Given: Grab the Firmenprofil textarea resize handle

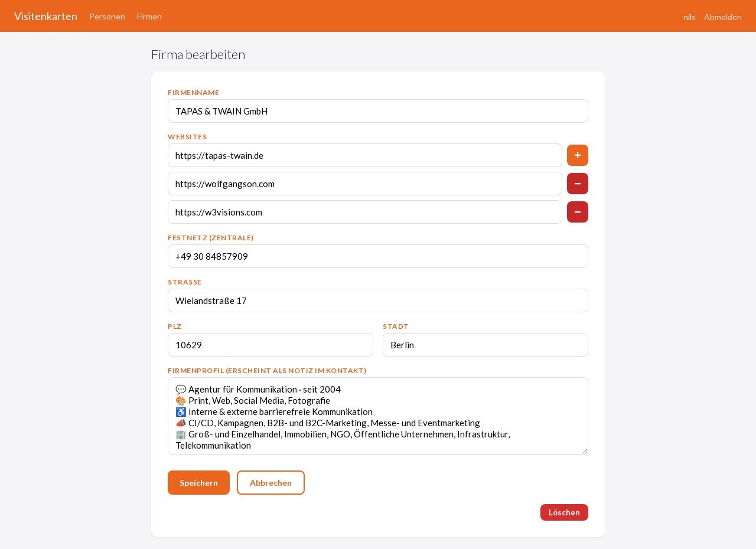Looking at the screenshot, I should coord(584,450).
